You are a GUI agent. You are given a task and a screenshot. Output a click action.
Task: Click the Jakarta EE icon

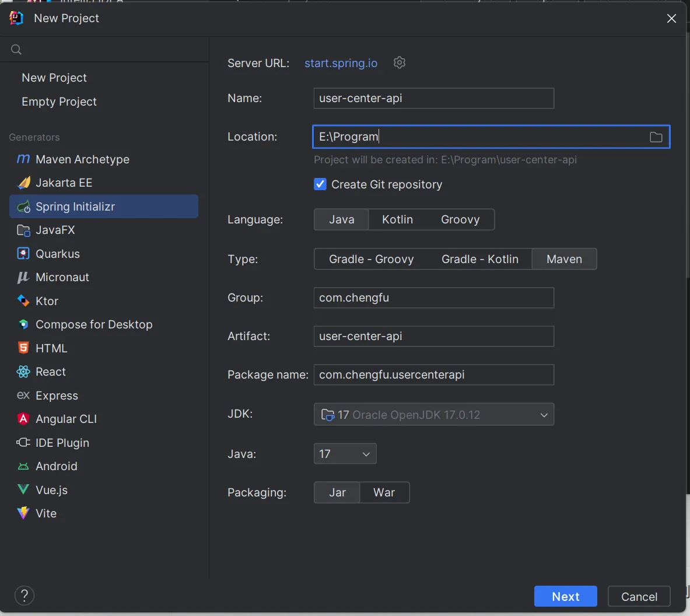[23, 183]
